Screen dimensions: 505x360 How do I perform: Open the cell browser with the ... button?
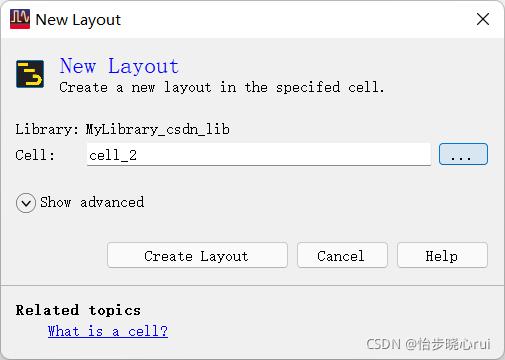pos(463,154)
